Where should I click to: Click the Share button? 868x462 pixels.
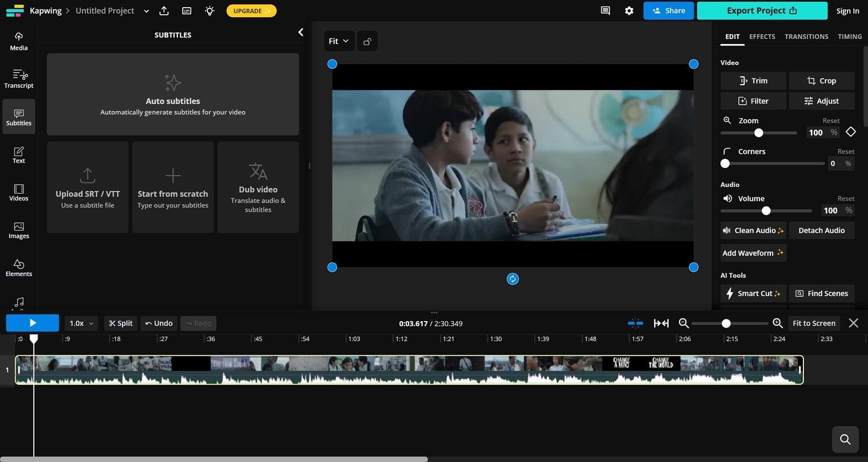(x=668, y=11)
